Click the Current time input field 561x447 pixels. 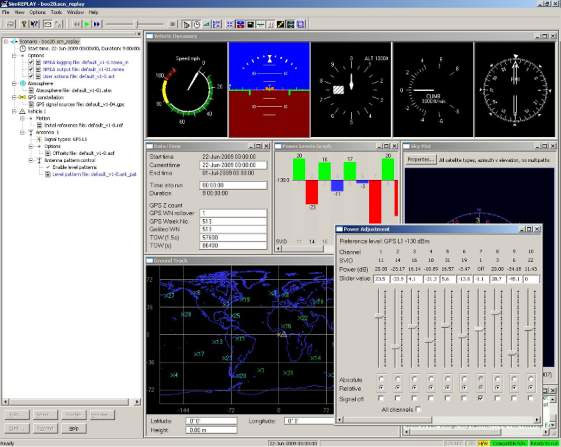click(233, 165)
